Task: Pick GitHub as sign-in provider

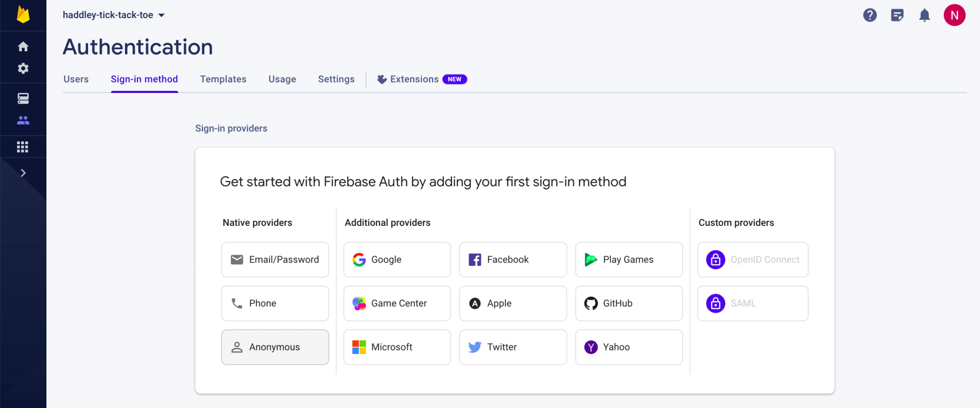Action: tap(629, 303)
